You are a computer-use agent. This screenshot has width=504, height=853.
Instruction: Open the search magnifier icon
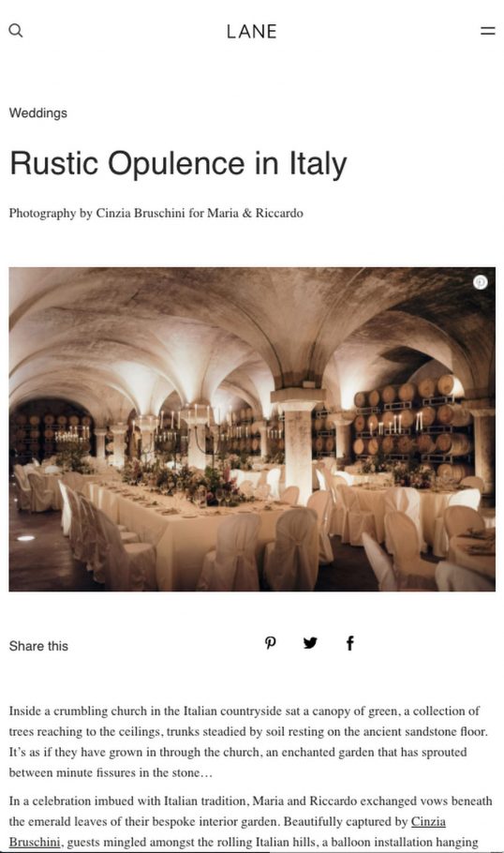(16, 30)
